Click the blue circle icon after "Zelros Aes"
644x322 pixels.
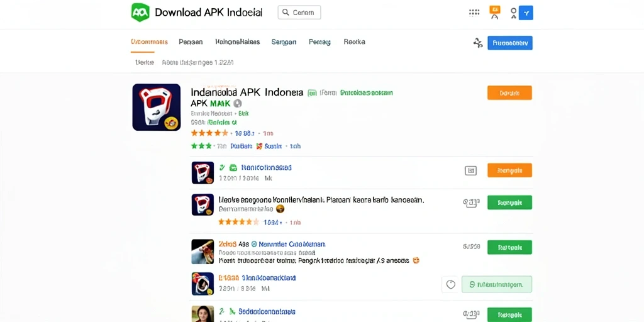[253, 244]
